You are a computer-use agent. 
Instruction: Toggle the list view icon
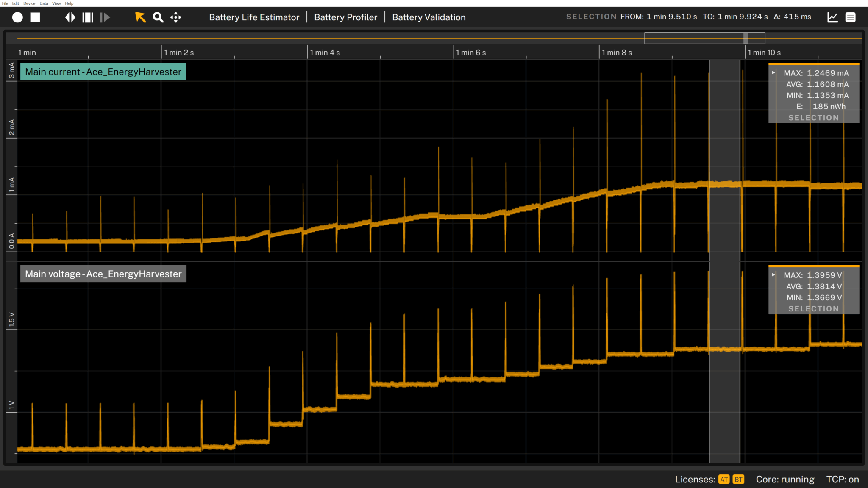pos(850,17)
